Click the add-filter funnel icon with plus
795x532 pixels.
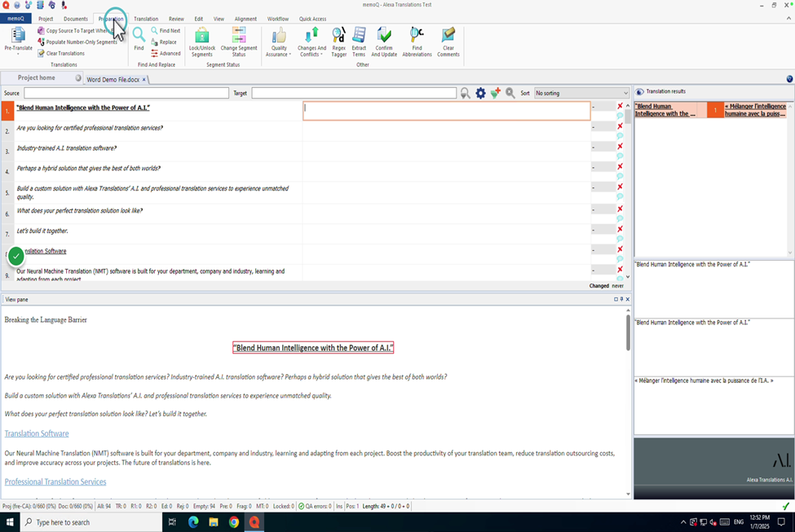496,93
